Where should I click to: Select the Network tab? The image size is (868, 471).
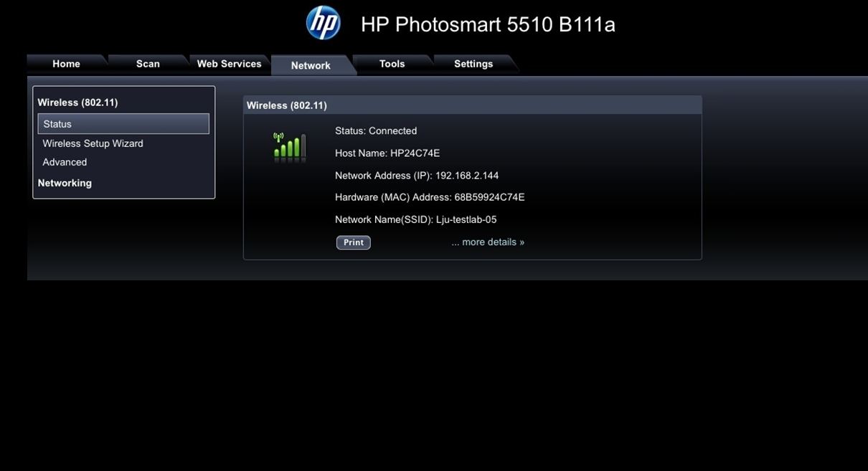pyautogui.click(x=311, y=65)
